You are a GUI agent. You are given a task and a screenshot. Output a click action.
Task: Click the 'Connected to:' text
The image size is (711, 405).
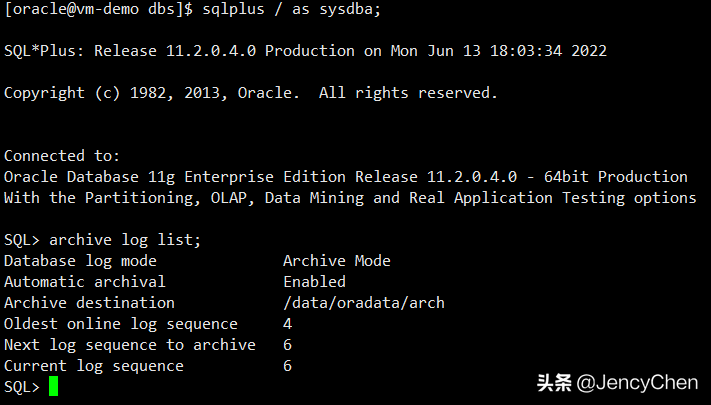[62, 156]
